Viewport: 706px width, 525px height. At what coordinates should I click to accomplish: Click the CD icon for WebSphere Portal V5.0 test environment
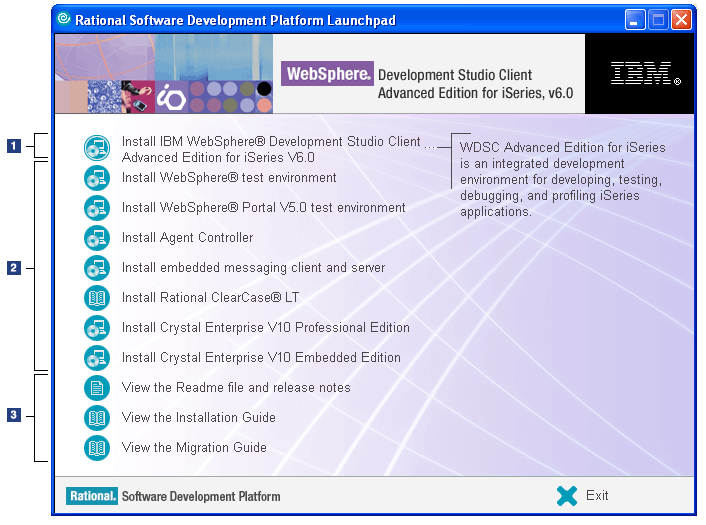tap(97, 208)
